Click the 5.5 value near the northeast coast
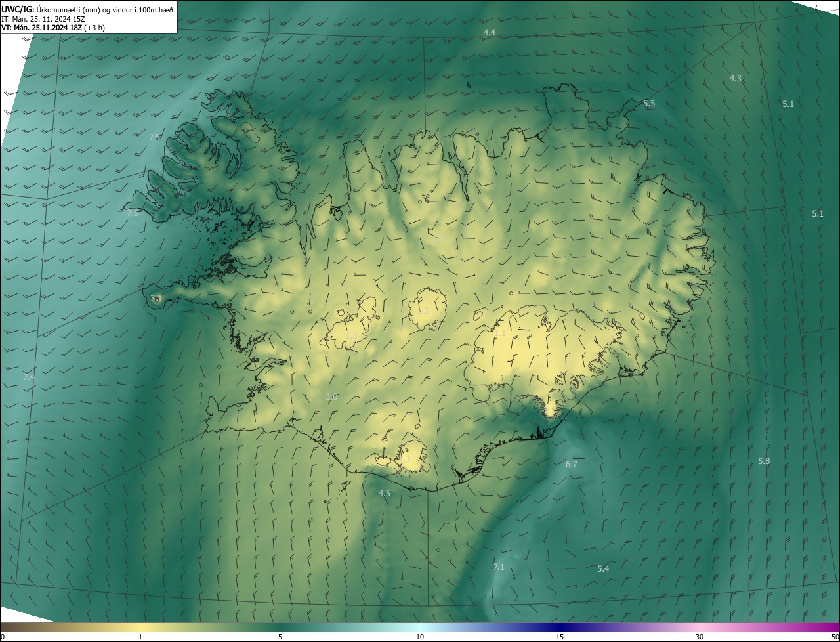Viewport: 840px width, 642px height. pos(649,104)
